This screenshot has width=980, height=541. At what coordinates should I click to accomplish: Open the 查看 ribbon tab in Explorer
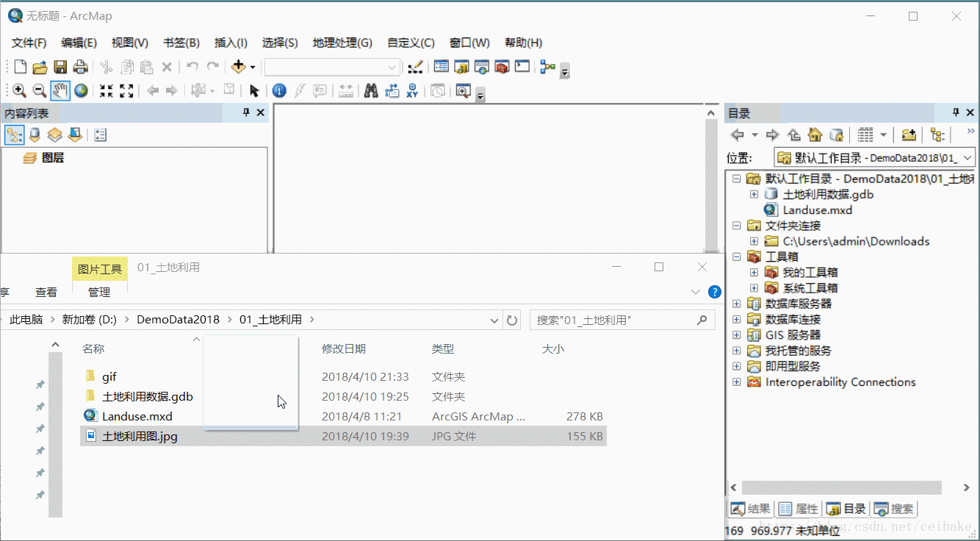[x=46, y=292]
